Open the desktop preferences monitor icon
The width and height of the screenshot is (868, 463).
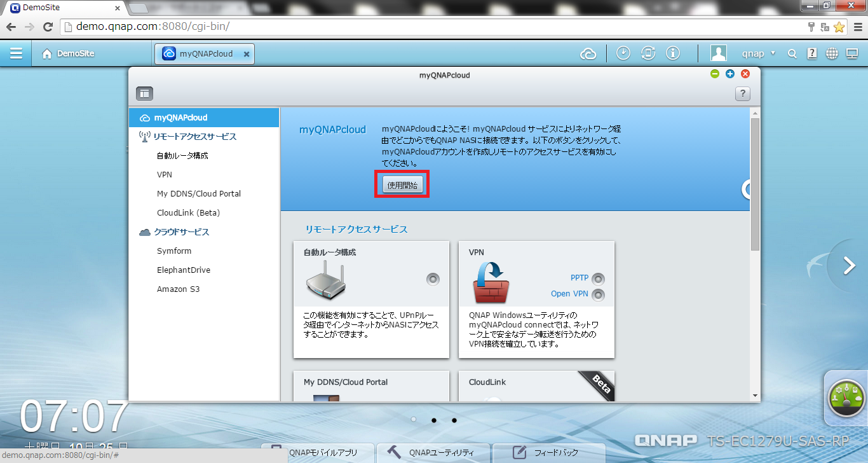852,54
